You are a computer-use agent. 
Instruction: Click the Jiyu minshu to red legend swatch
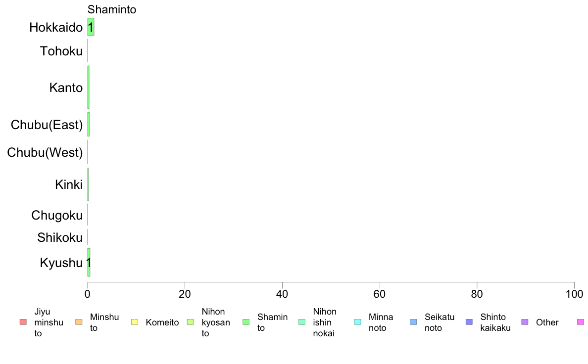click(23, 322)
